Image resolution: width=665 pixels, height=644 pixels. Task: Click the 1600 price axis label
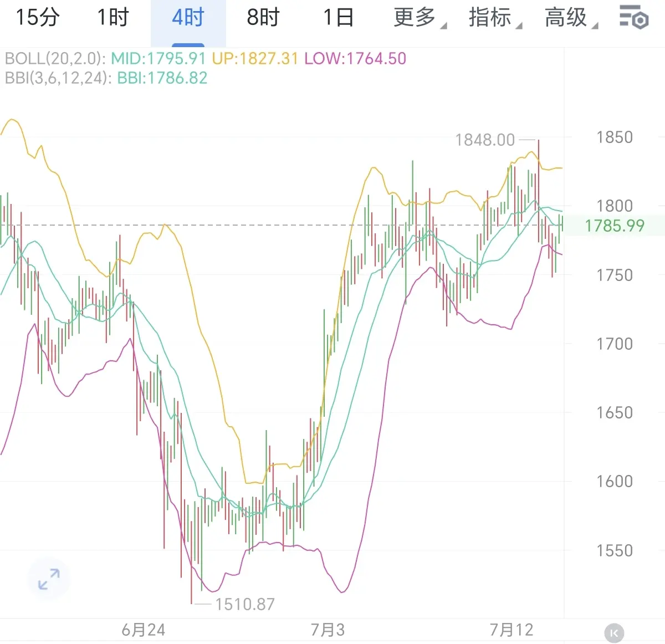point(615,481)
